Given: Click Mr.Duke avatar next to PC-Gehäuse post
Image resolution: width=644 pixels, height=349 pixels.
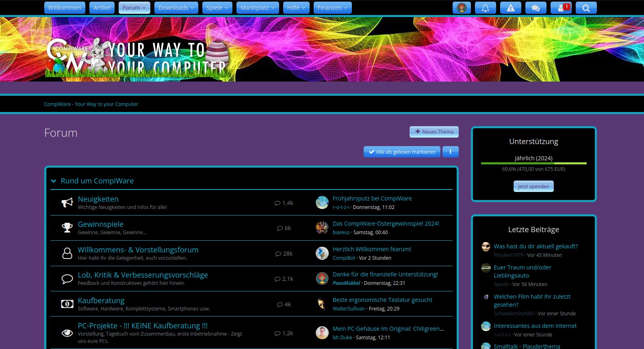Looking at the screenshot, I should coord(322,333).
